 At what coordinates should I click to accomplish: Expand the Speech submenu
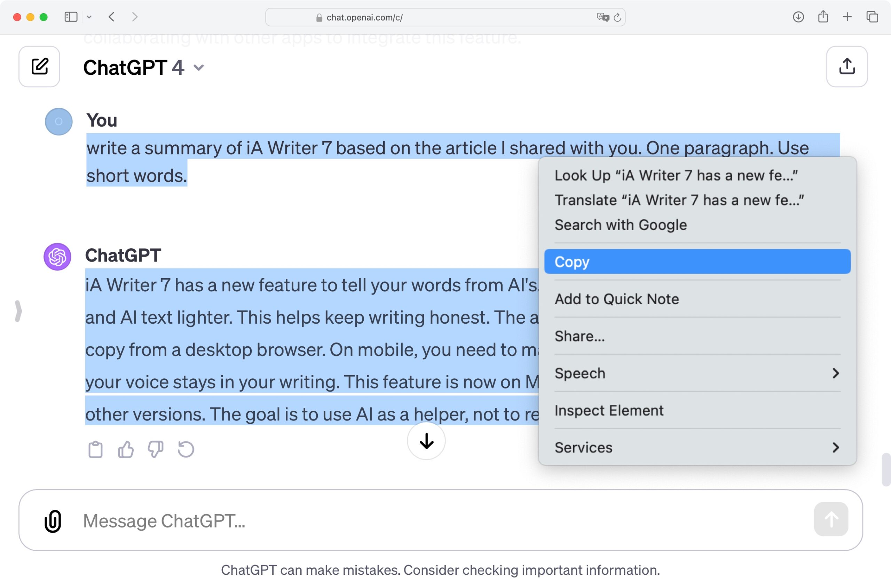(x=697, y=373)
